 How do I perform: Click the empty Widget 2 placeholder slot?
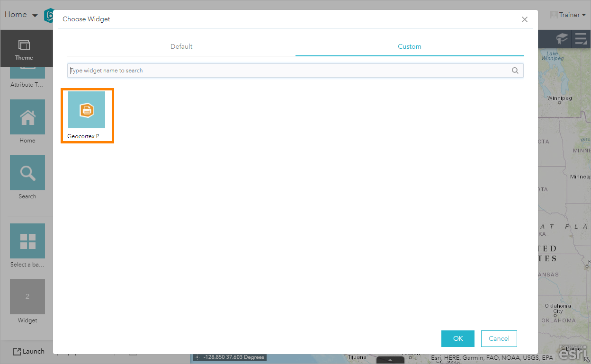[x=27, y=297]
